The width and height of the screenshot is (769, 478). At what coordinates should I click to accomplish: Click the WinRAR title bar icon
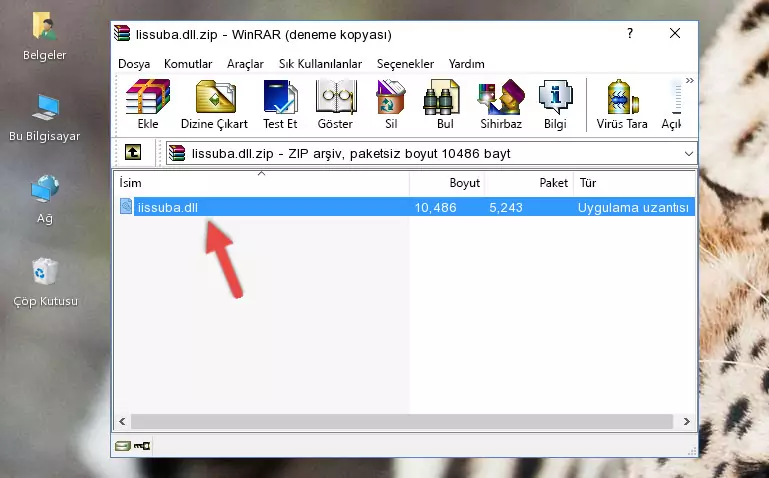coord(123,34)
